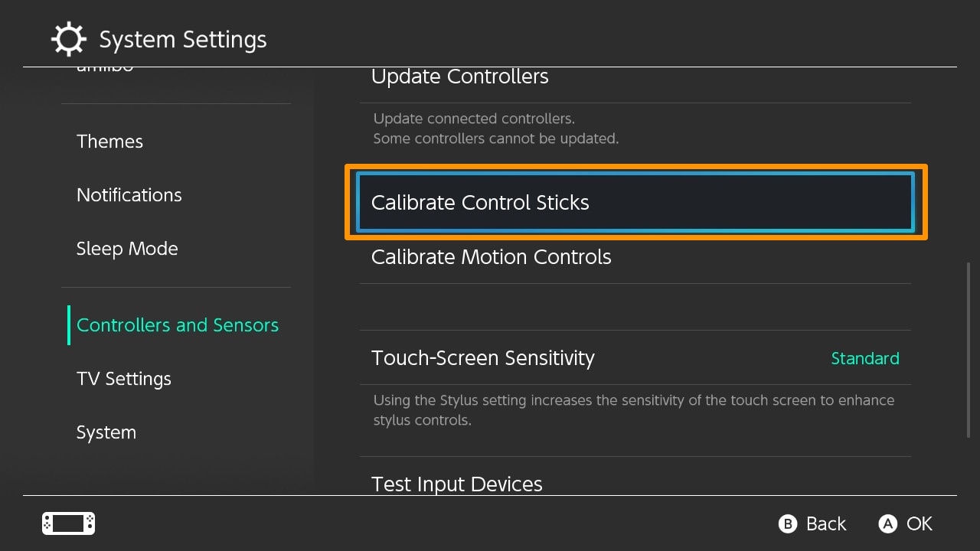Select the partially visible amiibo entry
The image size is (980, 551).
105,69
